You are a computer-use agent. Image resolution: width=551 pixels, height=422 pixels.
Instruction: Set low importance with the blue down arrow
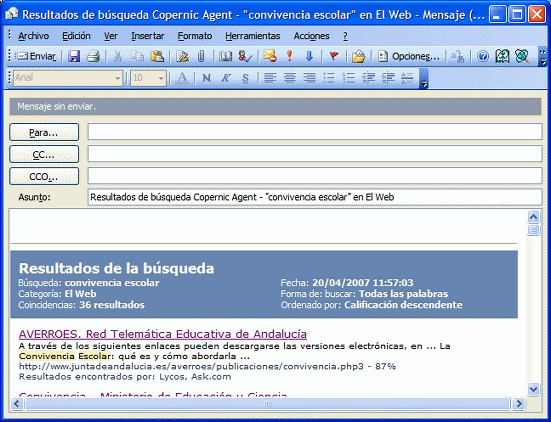(309, 56)
